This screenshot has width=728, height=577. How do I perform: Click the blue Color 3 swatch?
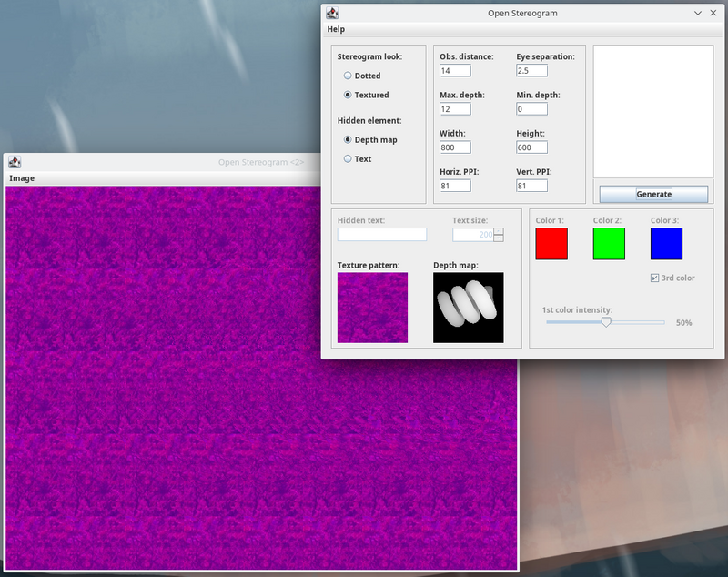tap(666, 244)
